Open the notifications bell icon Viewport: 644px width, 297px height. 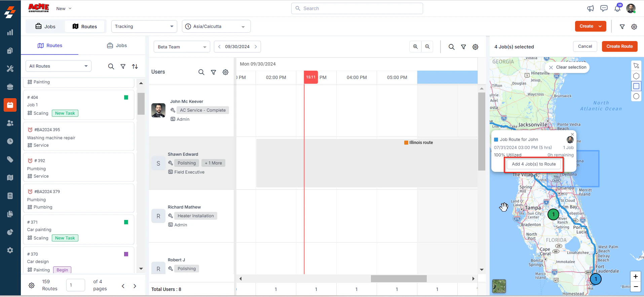coord(617,8)
